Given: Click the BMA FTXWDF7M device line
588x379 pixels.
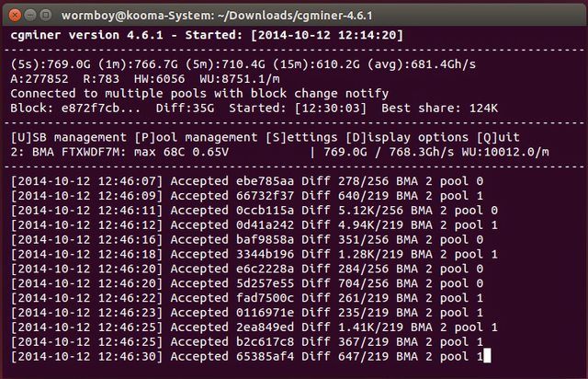Looking at the screenshot, I should point(119,152).
